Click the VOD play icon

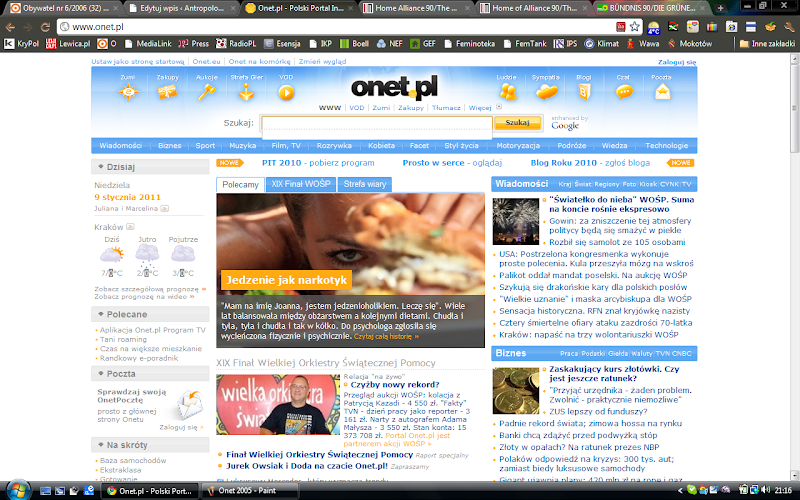pyautogui.click(x=286, y=92)
